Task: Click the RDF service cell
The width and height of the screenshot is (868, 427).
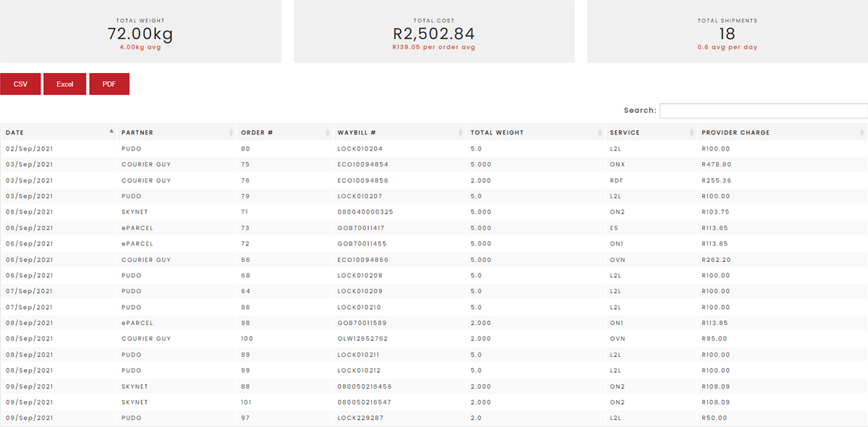Action: click(x=617, y=180)
